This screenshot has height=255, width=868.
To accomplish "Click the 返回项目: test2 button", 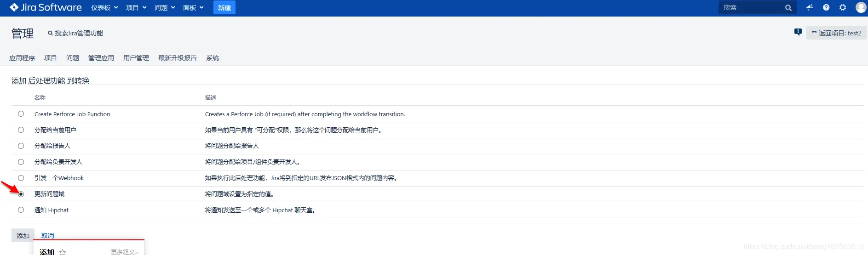I will pyautogui.click(x=836, y=33).
